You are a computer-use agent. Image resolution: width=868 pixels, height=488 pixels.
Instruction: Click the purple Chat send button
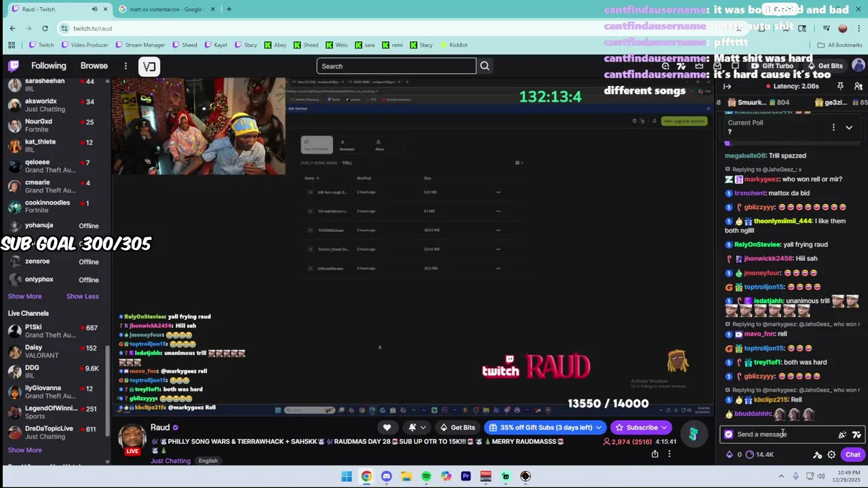click(x=853, y=455)
